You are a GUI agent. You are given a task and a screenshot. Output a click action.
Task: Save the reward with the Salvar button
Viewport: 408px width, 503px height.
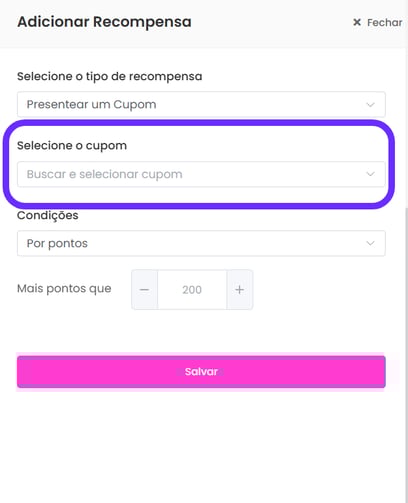coord(201,372)
